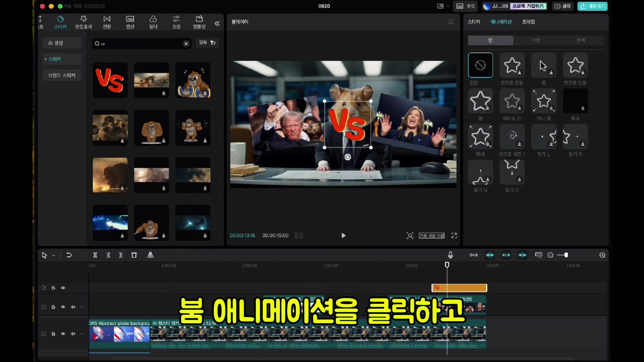The width and height of the screenshot is (644, 362).
Task: Choose the 확대 animation
Action: pos(481,137)
